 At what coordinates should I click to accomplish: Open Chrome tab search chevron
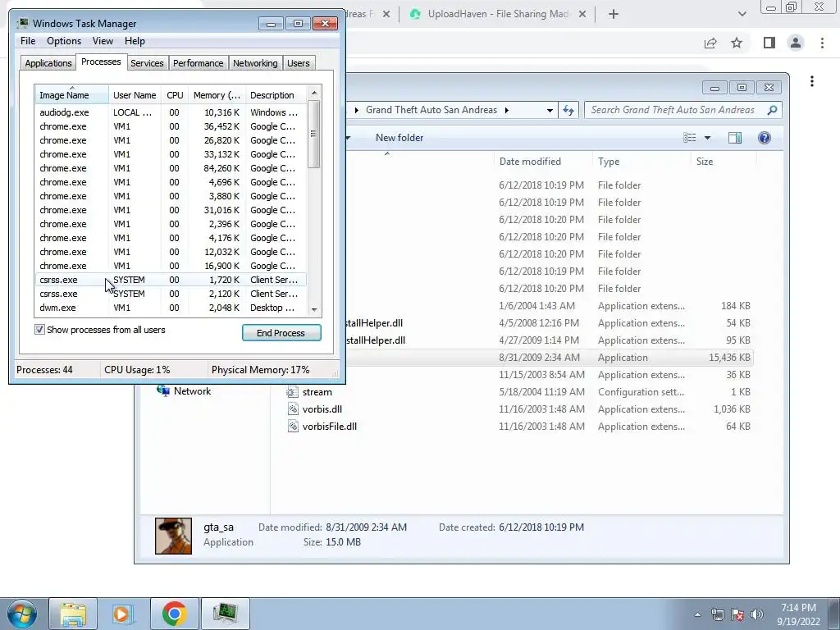(x=742, y=15)
